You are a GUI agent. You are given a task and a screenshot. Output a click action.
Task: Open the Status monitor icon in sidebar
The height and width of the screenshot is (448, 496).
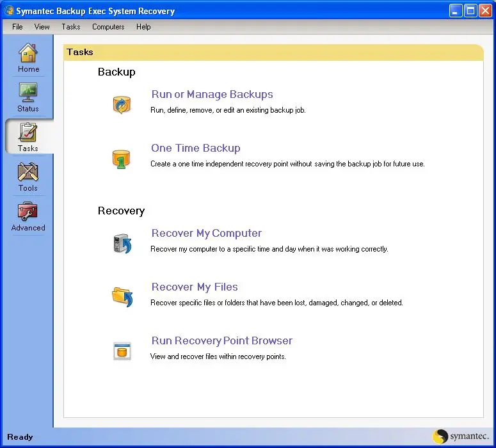[x=28, y=92]
